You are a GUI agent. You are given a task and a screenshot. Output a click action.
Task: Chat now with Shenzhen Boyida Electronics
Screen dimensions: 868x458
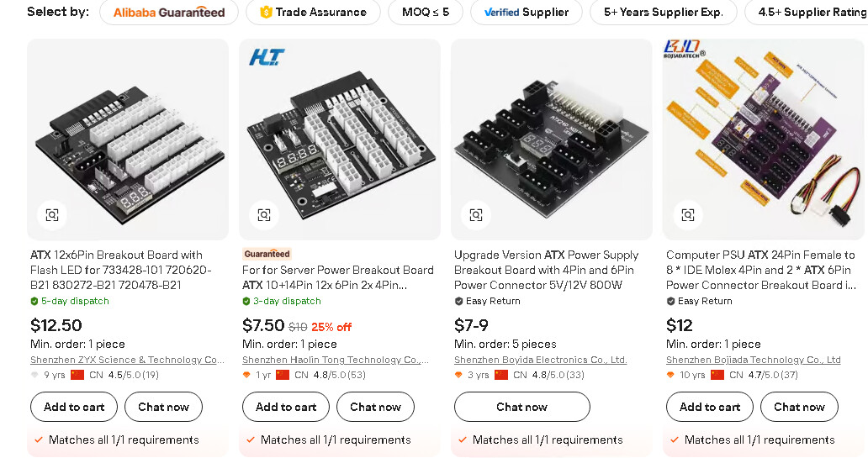click(x=521, y=407)
